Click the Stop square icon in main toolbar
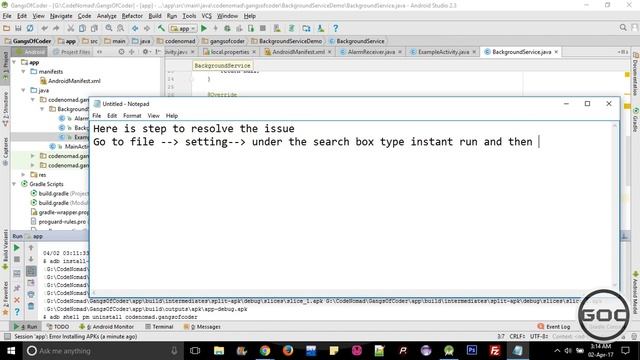640x360 pixels. click(263, 28)
